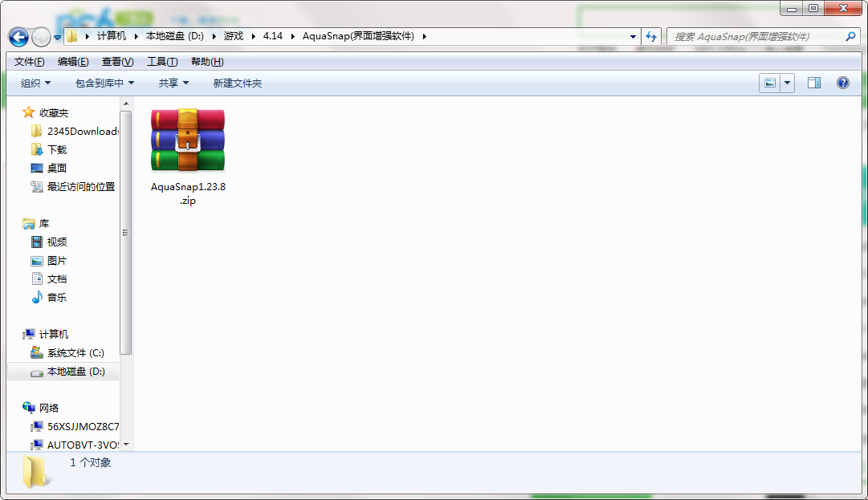Select the AquaSnap(界面增强软件) breadcrumb segment

358,36
